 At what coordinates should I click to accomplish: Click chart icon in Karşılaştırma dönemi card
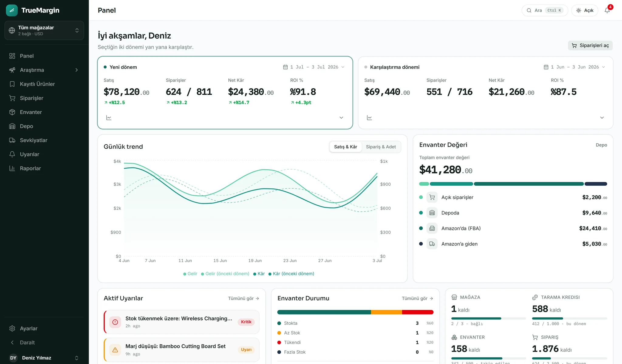(369, 118)
